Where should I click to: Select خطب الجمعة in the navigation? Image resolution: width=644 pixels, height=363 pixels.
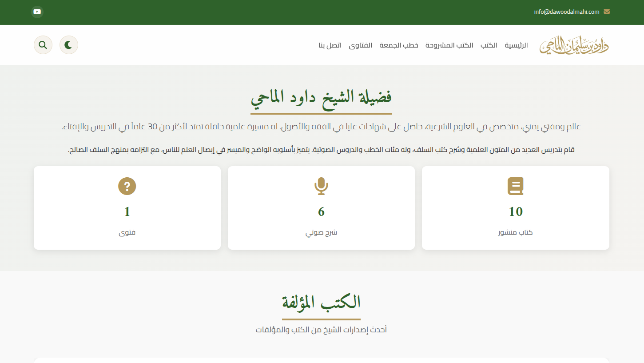point(399,45)
